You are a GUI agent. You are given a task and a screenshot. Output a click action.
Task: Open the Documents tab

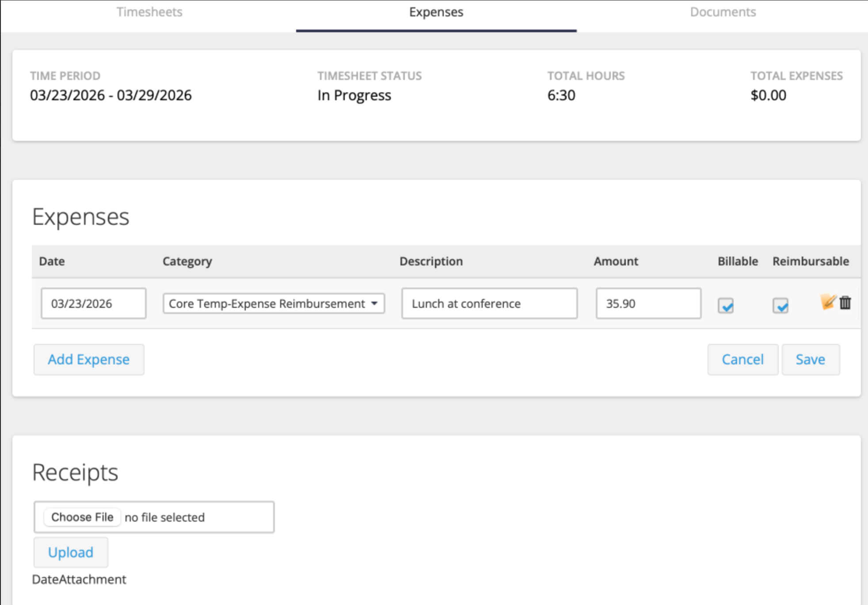[x=723, y=12]
